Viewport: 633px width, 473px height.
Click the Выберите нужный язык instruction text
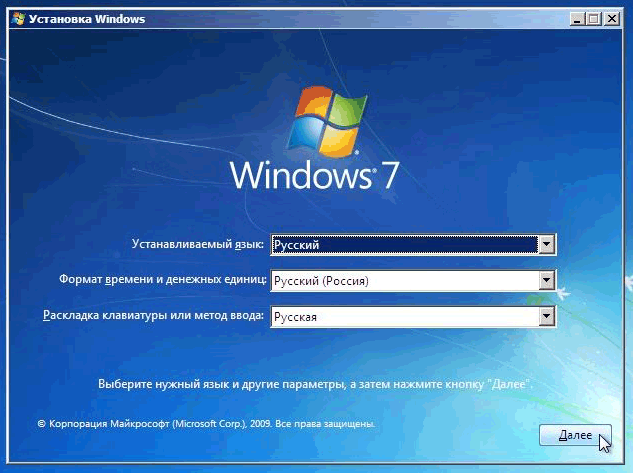click(315, 384)
